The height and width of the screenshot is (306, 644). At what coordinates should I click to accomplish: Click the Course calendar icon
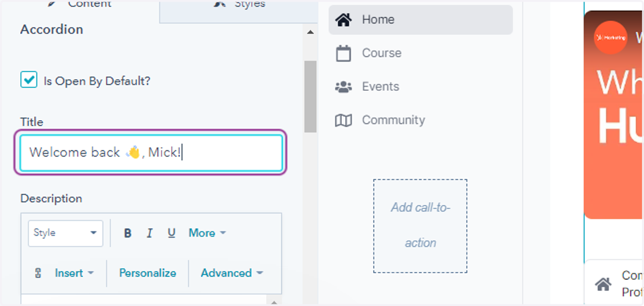coord(343,53)
